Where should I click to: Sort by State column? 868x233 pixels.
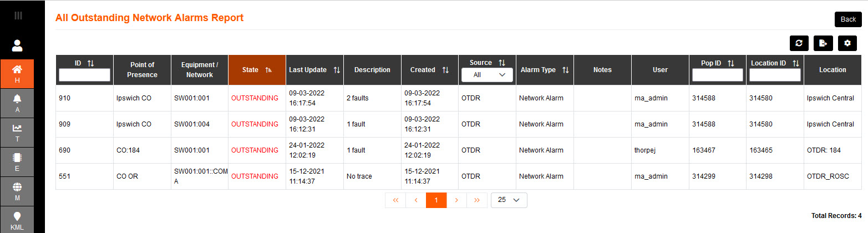(x=268, y=70)
